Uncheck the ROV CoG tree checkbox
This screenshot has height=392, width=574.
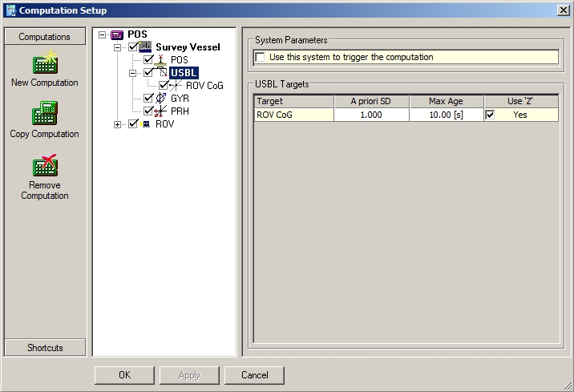[164, 85]
